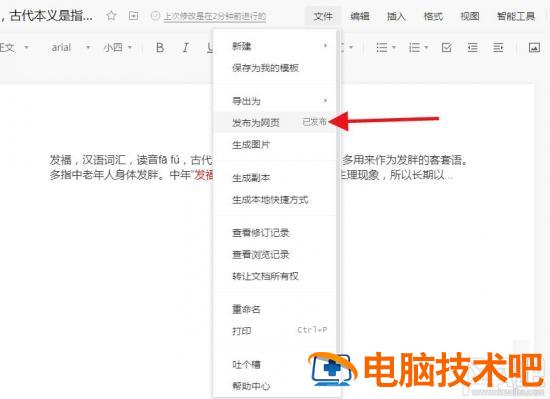
Task: Expand the 新建 submenu
Action: [x=275, y=46]
